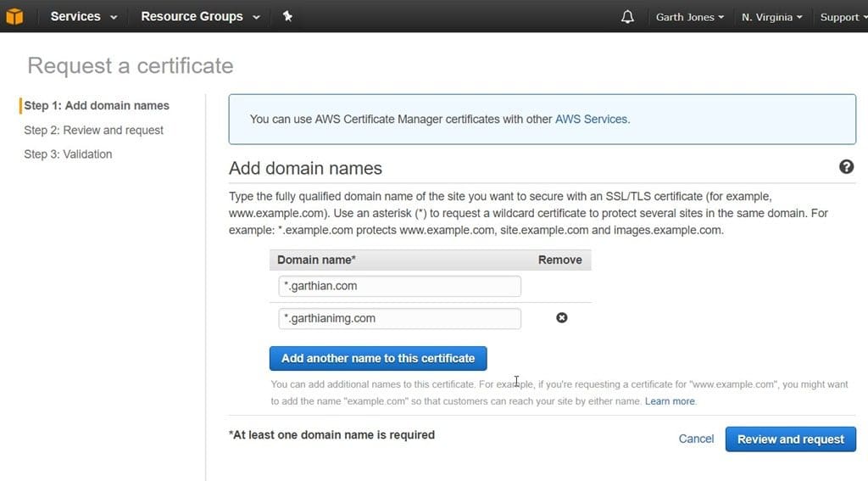868x481 pixels.
Task: Select Step 1: Add domain names
Action: 97,105
